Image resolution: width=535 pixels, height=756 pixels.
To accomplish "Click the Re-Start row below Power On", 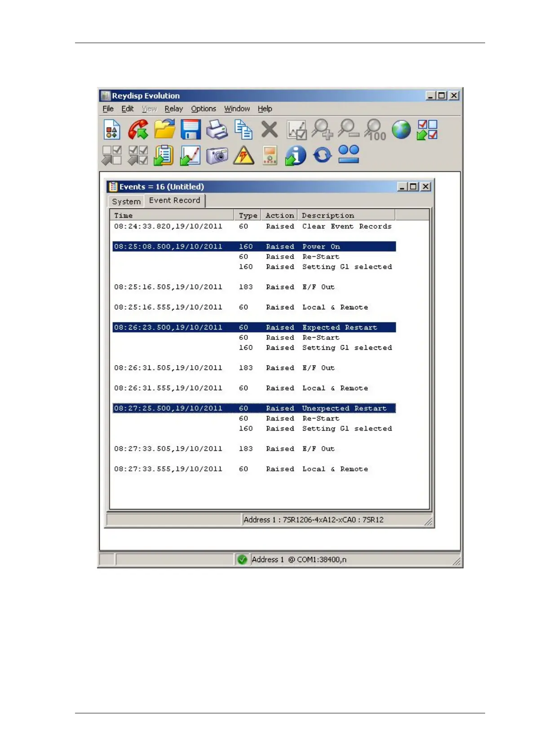I will pyautogui.click(x=254, y=257).
